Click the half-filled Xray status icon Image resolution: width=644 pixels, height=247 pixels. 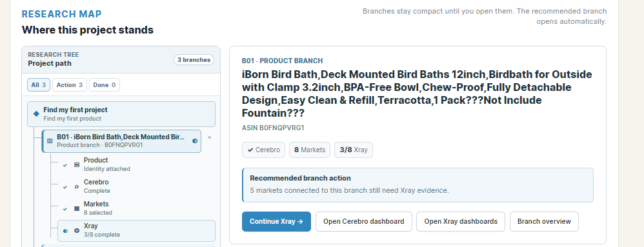pos(65,231)
